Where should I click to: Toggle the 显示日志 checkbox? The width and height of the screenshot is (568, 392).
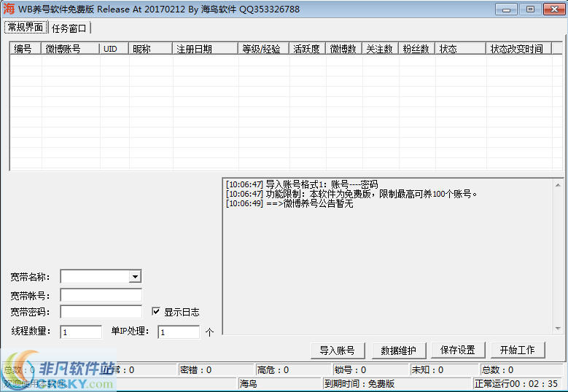pos(156,311)
